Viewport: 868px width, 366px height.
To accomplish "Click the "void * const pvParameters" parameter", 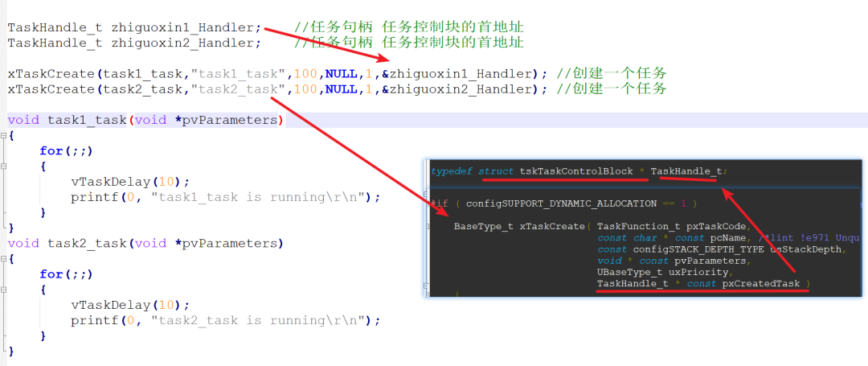I will click(674, 261).
